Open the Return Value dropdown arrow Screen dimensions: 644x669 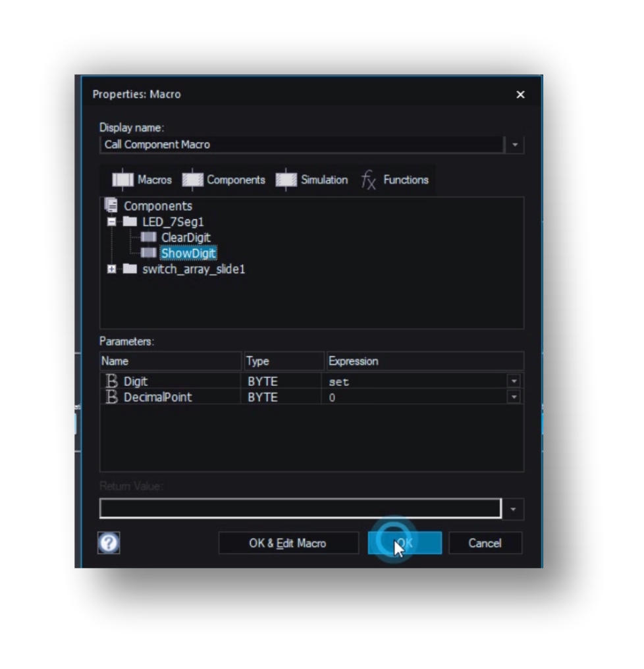[514, 509]
